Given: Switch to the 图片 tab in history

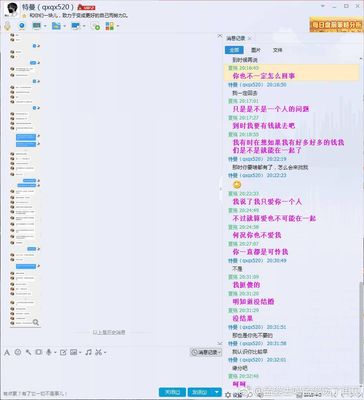Looking at the screenshot, I should pyautogui.click(x=256, y=50).
